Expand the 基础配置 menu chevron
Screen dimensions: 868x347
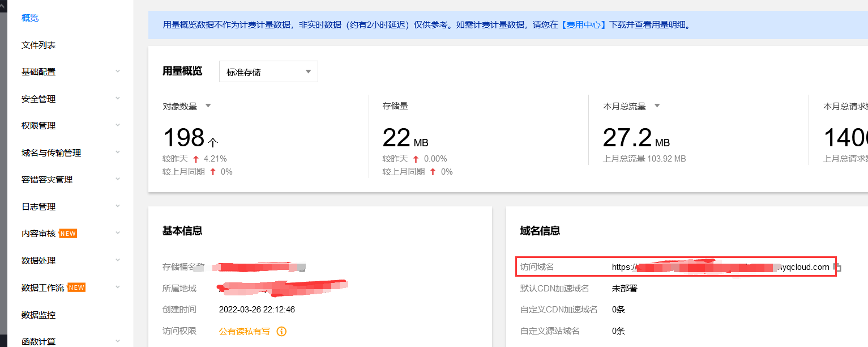pos(118,71)
